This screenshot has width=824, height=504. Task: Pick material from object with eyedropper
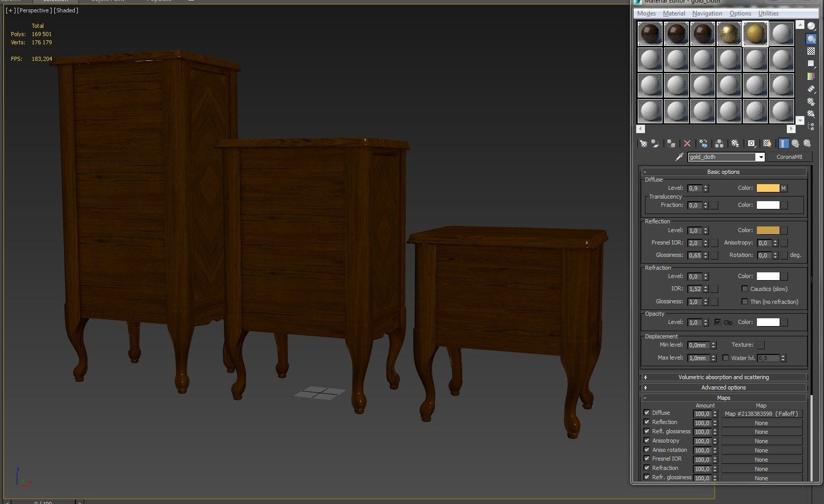click(x=680, y=157)
